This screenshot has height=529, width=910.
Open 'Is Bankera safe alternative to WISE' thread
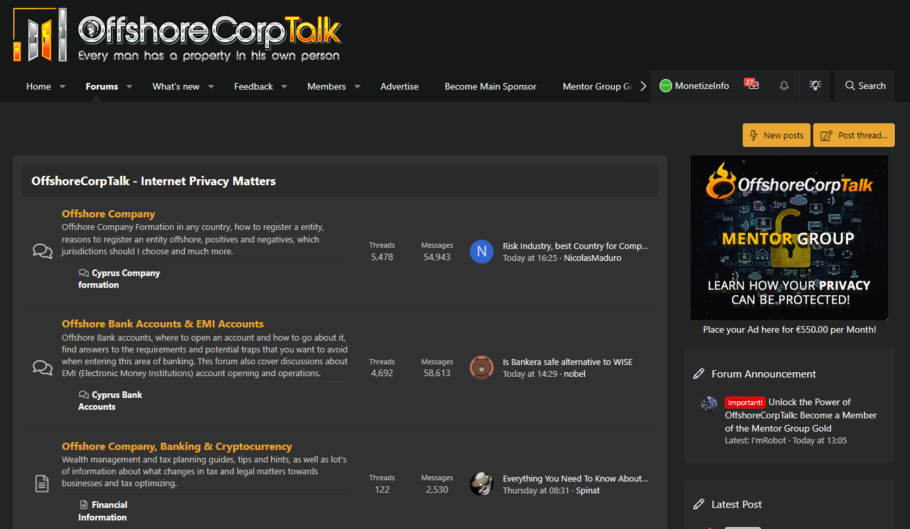(568, 362)
